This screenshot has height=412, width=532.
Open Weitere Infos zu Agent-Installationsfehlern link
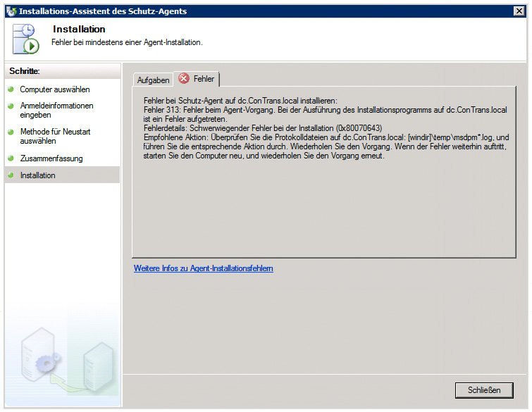pos(203,268)
